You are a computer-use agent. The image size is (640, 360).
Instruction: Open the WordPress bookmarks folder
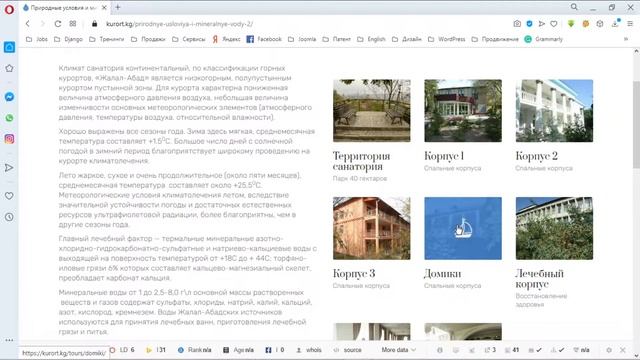pos(447,39)
